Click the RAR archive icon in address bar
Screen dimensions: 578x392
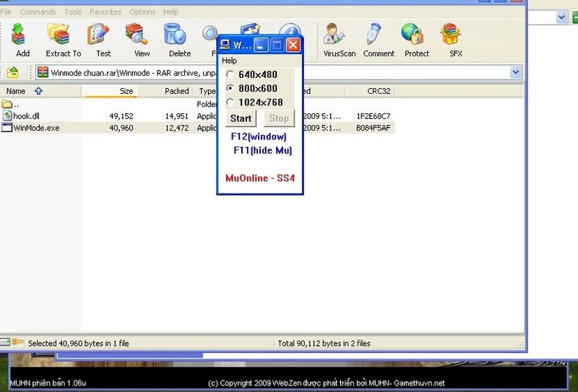43,72
